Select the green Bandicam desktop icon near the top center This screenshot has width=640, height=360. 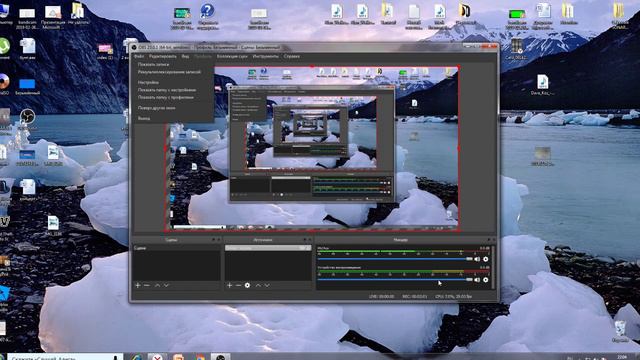(182, 18)
